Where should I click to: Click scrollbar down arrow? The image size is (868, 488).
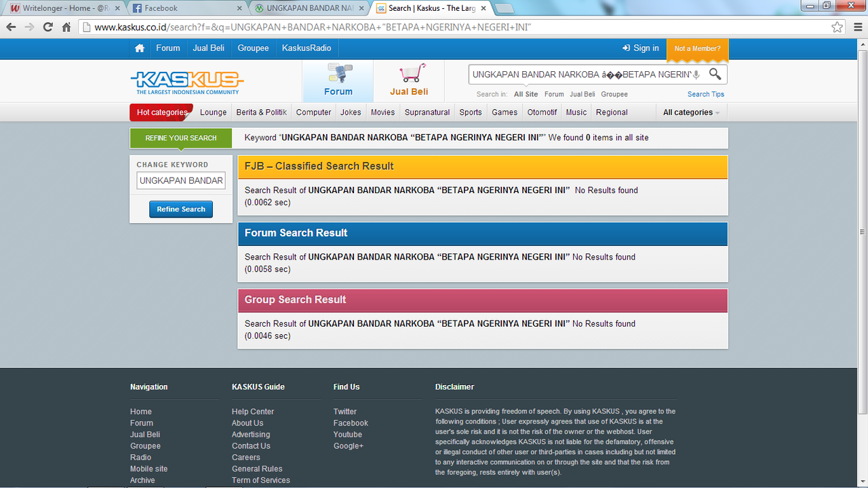pyautogui.click(x=862, y=482)
